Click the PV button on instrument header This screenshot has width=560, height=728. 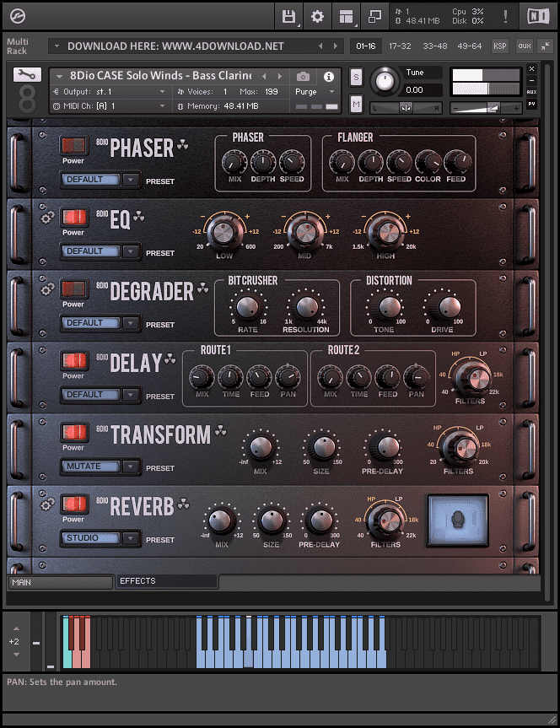(531, 104)
